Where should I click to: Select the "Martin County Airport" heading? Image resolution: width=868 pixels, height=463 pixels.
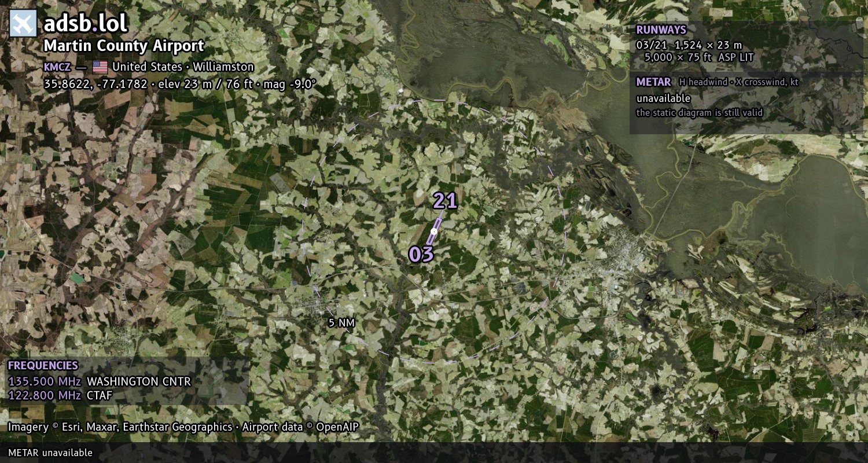pos(124,46)
